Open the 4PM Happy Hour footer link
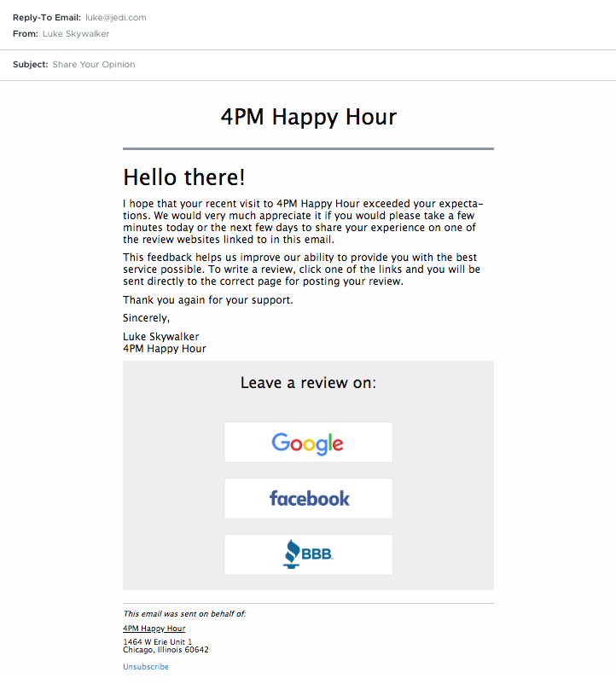The height and width of the screenshot is (684, 616). point(154,629)
